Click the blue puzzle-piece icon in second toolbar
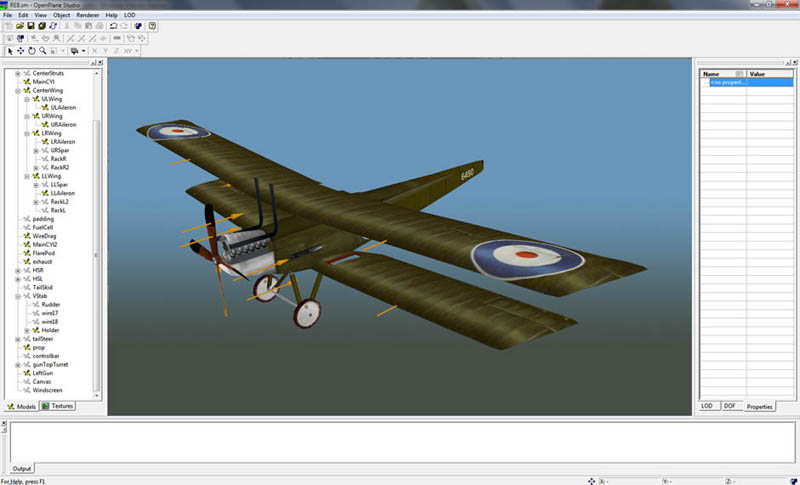800x485 pixels. coord(20,38)
